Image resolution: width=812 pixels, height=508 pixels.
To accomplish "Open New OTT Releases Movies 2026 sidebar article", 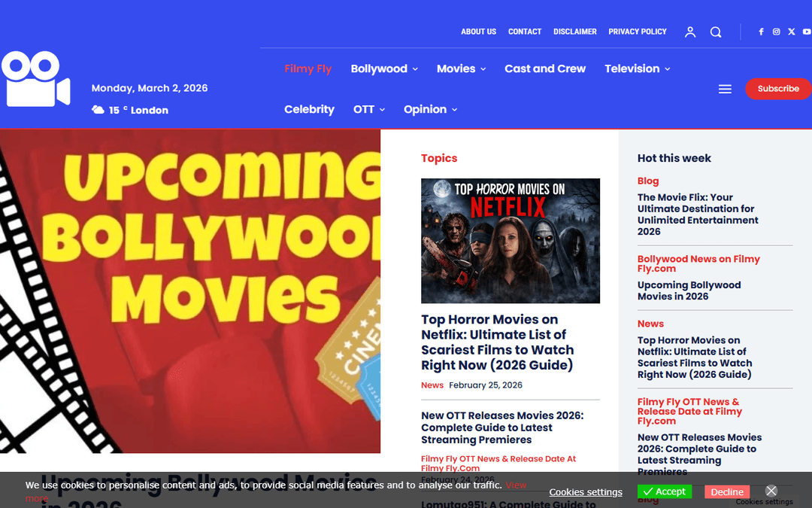I will pos(700,454).
